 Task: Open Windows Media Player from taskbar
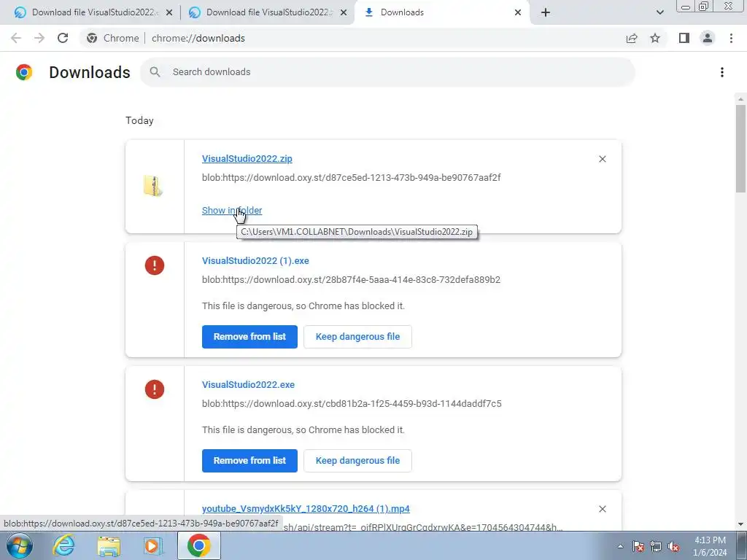(x=153, y=545)
